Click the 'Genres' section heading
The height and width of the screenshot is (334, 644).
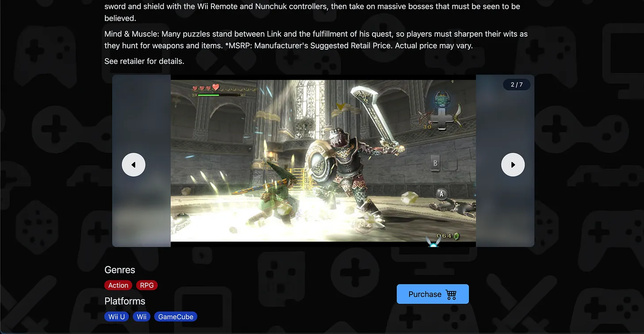tap(119, 269)
